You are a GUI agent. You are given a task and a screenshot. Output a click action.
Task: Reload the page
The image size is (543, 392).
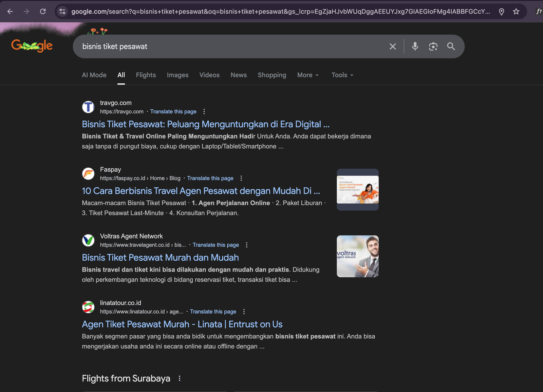[43, 12]
